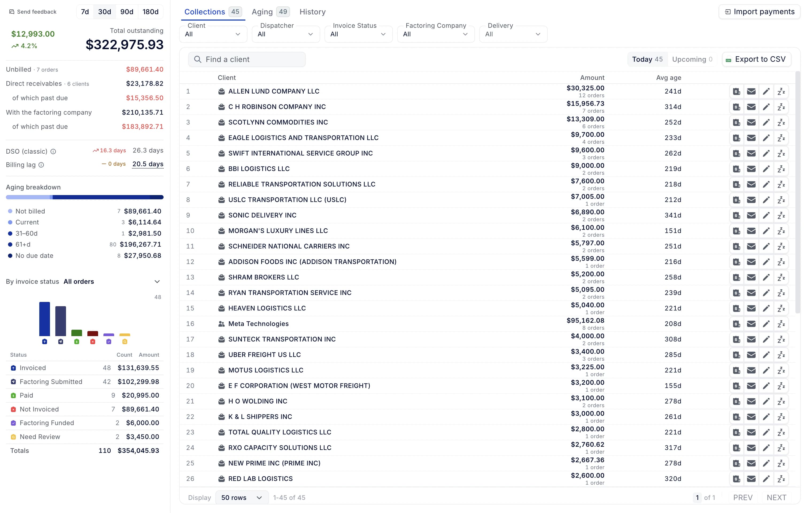
Task: Focus the Find a client search field
Action: pyautogui.click(x=247, y=59)
